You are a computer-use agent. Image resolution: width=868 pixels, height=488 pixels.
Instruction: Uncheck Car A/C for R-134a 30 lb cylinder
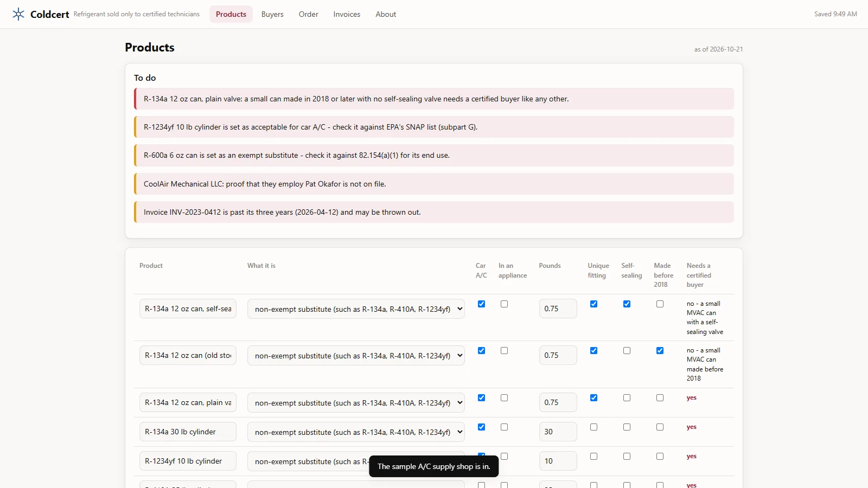pyautogui.click(x=481, y=427)
